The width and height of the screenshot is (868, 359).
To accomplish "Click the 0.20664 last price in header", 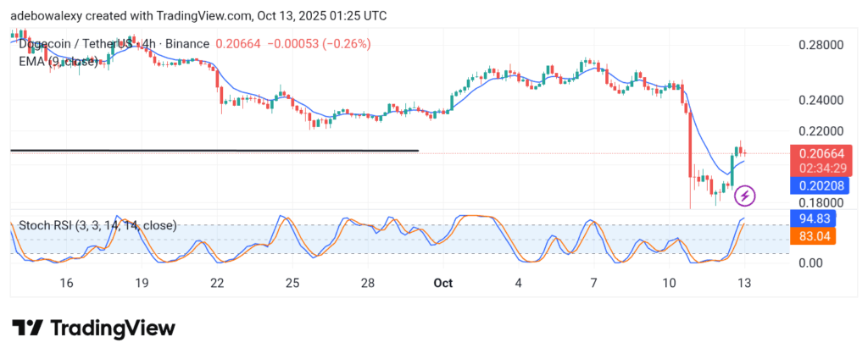I will 237,44.
